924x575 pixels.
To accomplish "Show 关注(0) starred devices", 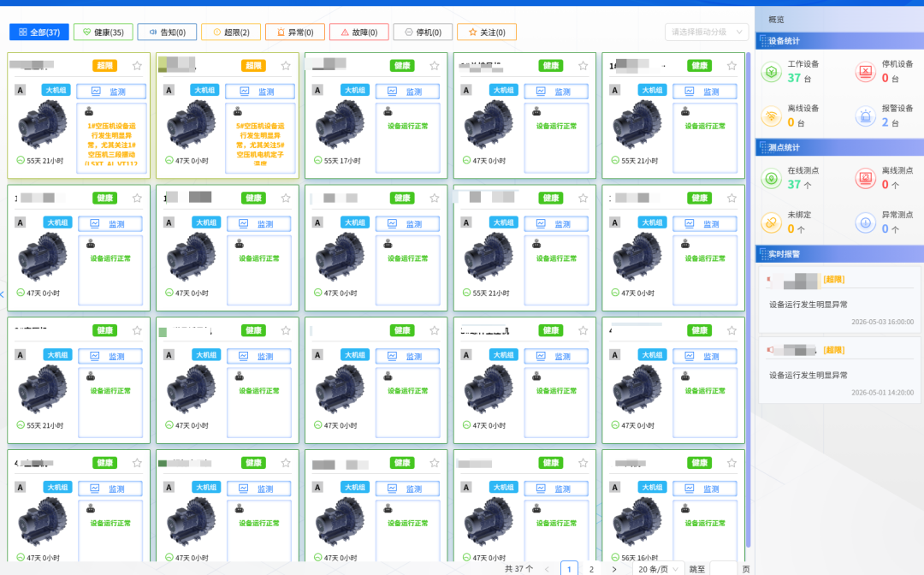I will pyautogui.click(x=487, y=32).
